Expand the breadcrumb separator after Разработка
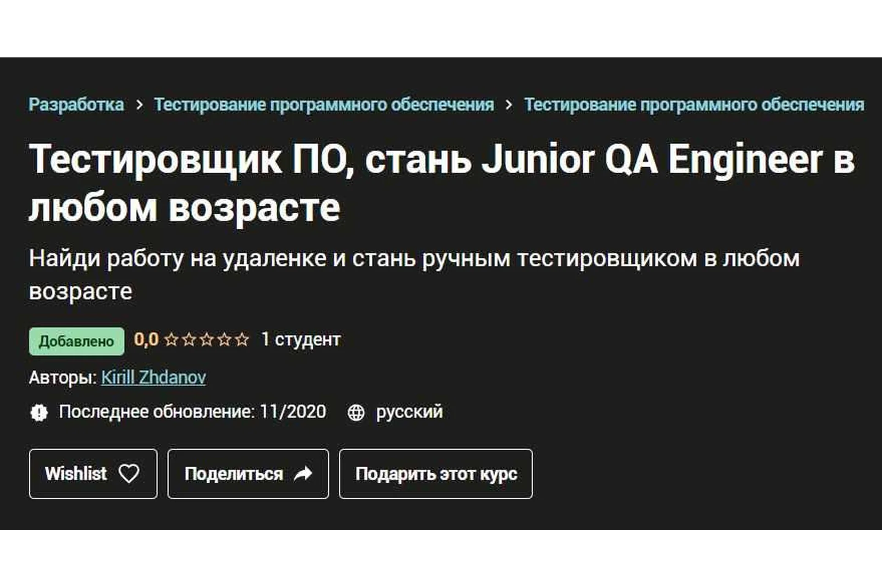882x588 pixels. coord(140,104)
